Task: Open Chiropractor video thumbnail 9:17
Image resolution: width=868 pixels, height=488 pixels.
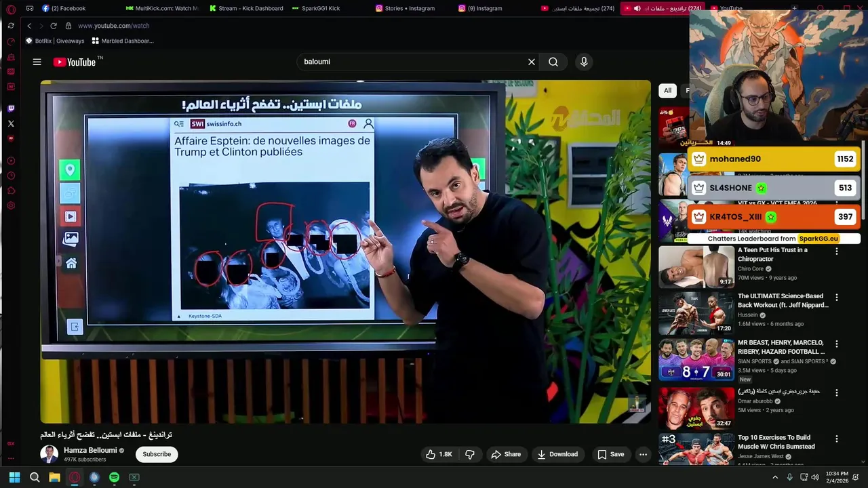Action: (x=696, y=266)
